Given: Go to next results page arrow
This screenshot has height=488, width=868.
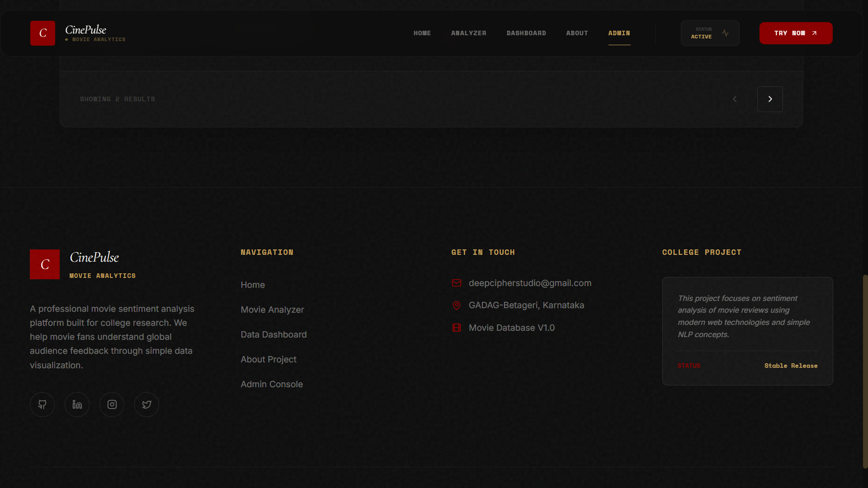Looking at the screenshot, I should [x=770, y=99].
